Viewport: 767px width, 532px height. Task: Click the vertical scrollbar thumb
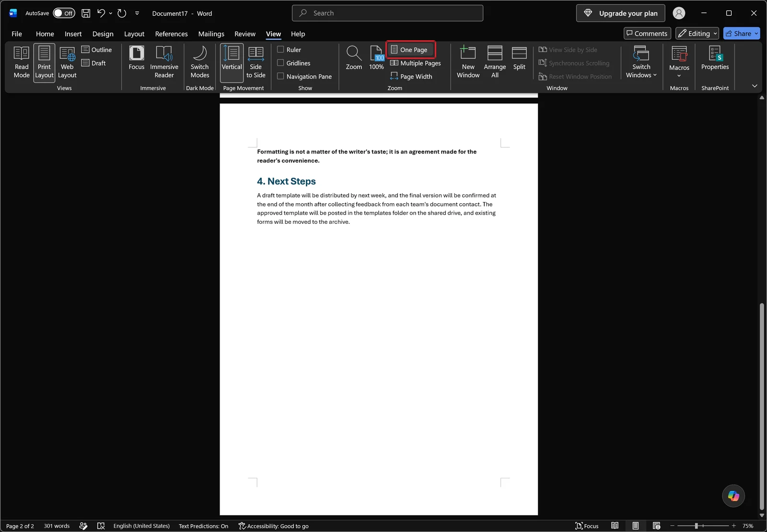click(x=762, y=406)
